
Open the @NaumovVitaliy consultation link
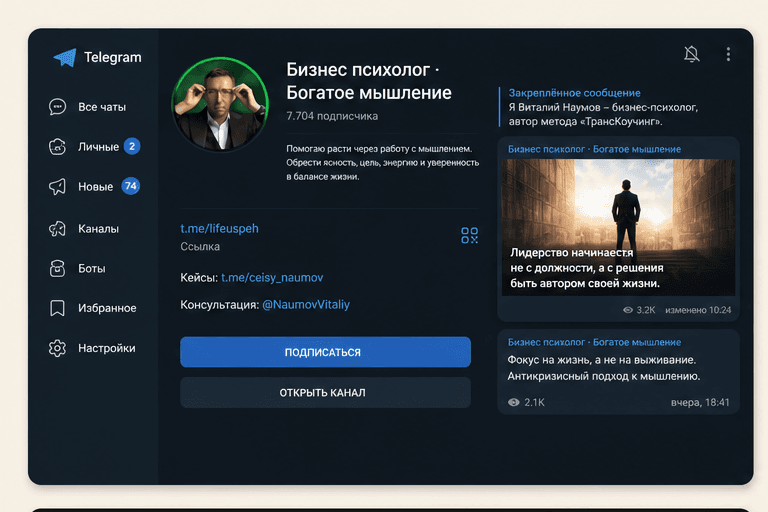(x=306, y=305)
